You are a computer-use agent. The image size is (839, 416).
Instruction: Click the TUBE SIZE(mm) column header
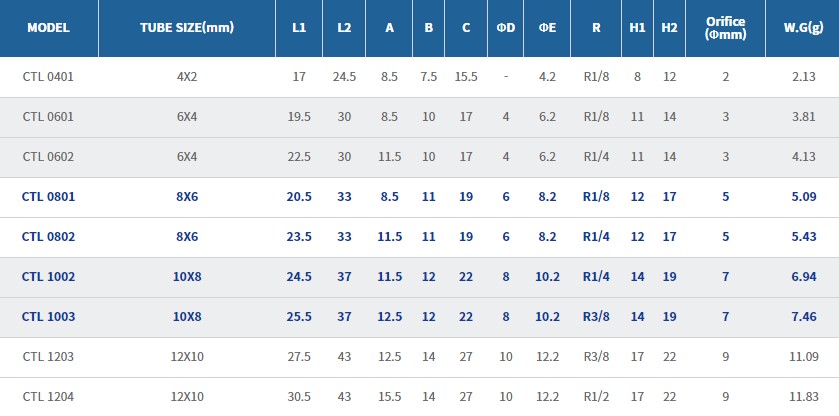click(186, 28)
